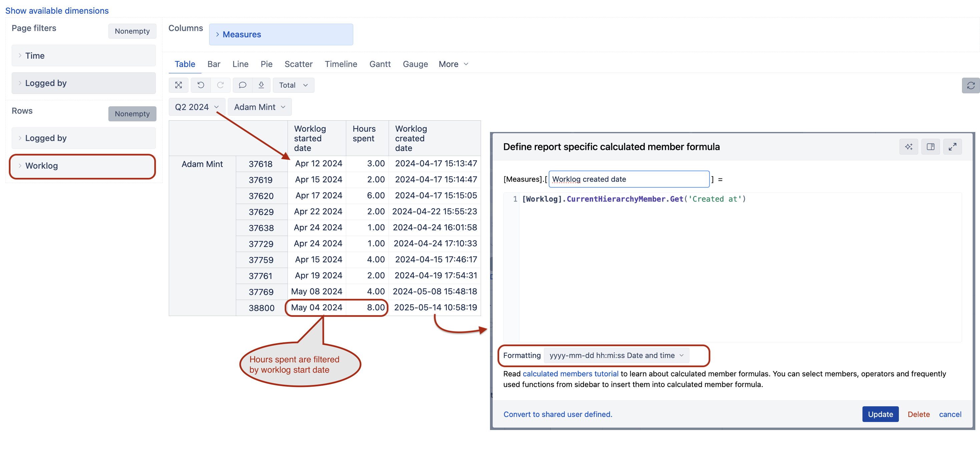Click the Worklog created date column header
Image resolution: width=980 pixels, height=476 pixels.
tap(434, 138)
